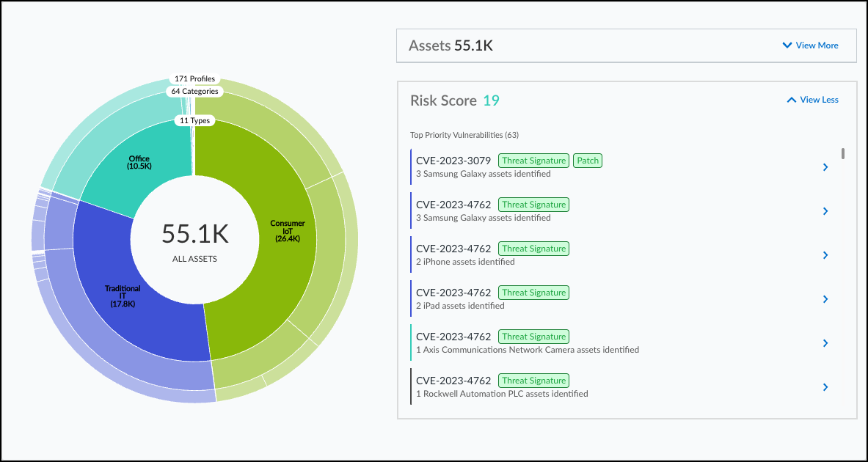Image resolution: width=868 pixels, height=462 pixels.
Task: Open the iPad assets vulnerability arrow
Action: (825, 299)
